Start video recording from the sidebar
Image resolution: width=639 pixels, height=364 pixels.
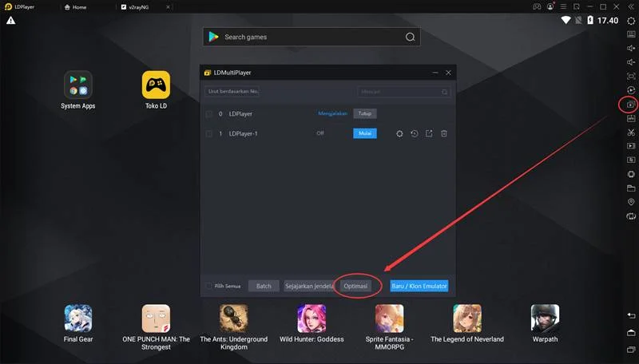pyautogui.click(x=631, y=146)
